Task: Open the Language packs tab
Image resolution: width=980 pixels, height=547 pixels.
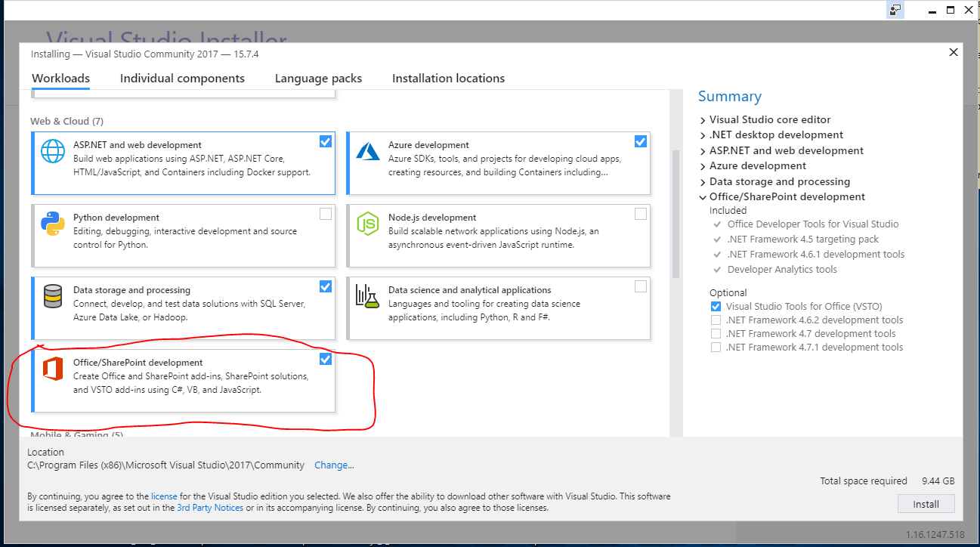Action: (318, 79)
